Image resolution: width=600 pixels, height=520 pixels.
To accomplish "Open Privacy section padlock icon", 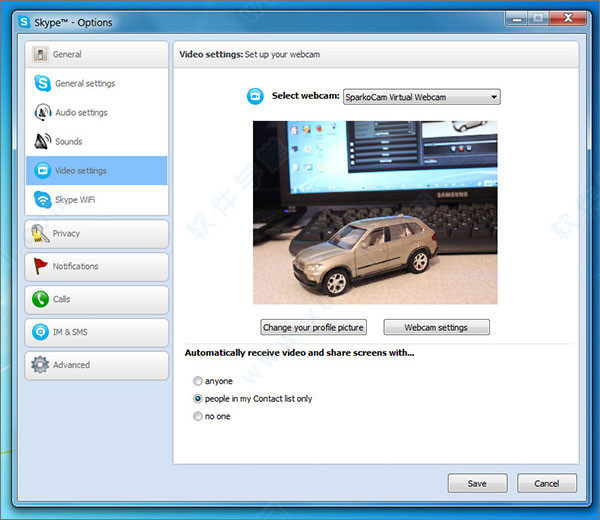I will (40, 233).
